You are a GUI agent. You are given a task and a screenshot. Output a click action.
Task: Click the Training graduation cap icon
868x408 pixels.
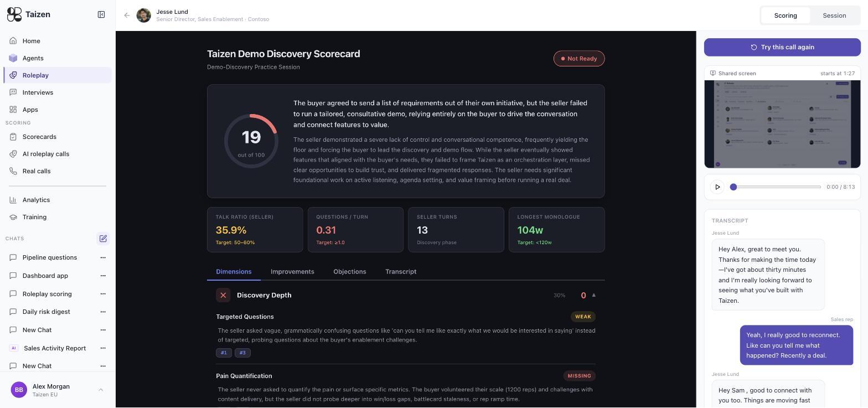click(13, 217)
